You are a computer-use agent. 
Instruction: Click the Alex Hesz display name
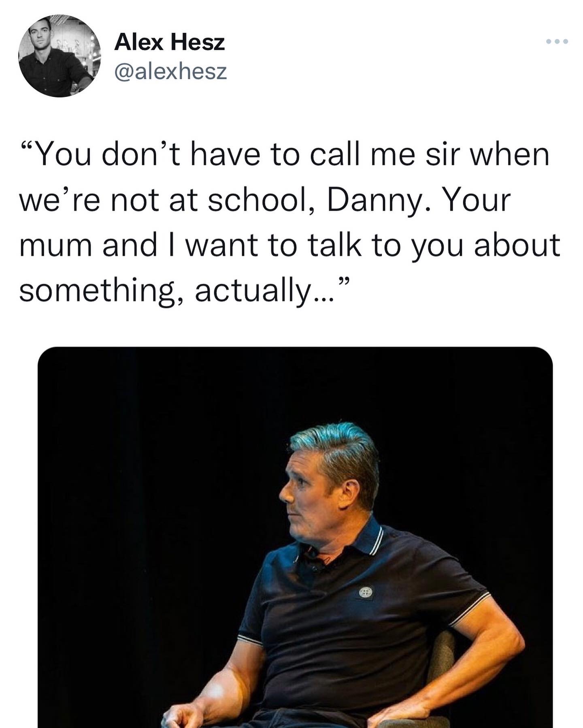click(169, 42)
